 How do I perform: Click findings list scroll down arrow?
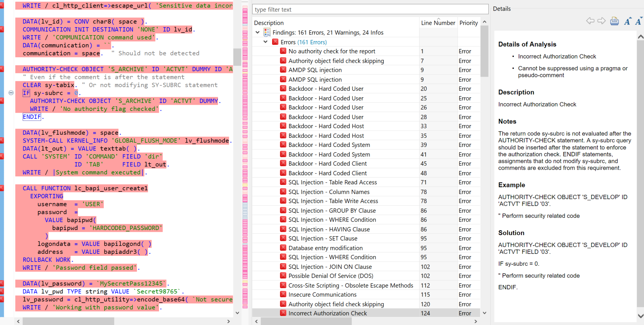(x=484, y=313)
